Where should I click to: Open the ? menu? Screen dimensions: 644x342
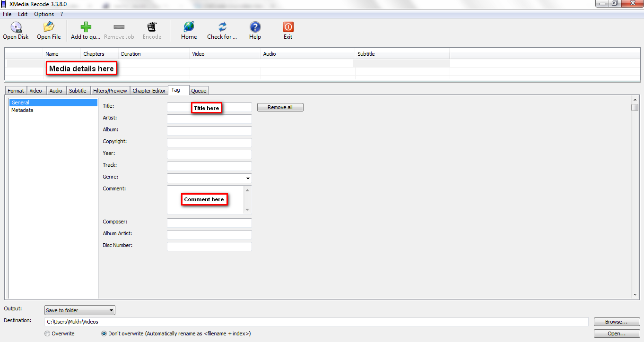(61, 14)
